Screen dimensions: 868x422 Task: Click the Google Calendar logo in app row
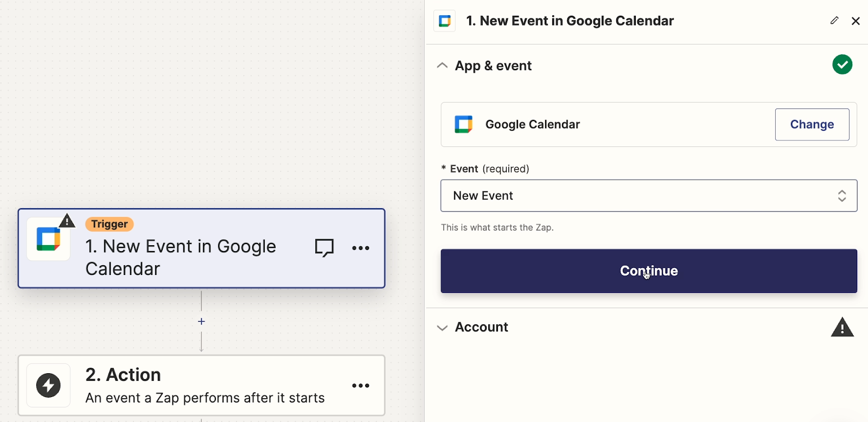point(463,124)
